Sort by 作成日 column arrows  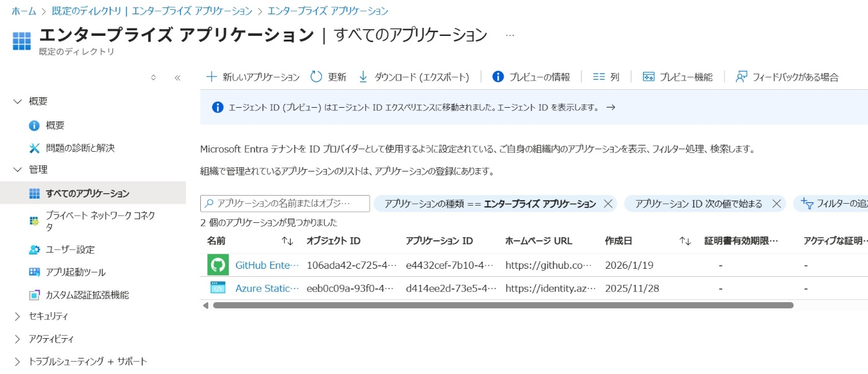pyautogui.click(x=685, y=241)
